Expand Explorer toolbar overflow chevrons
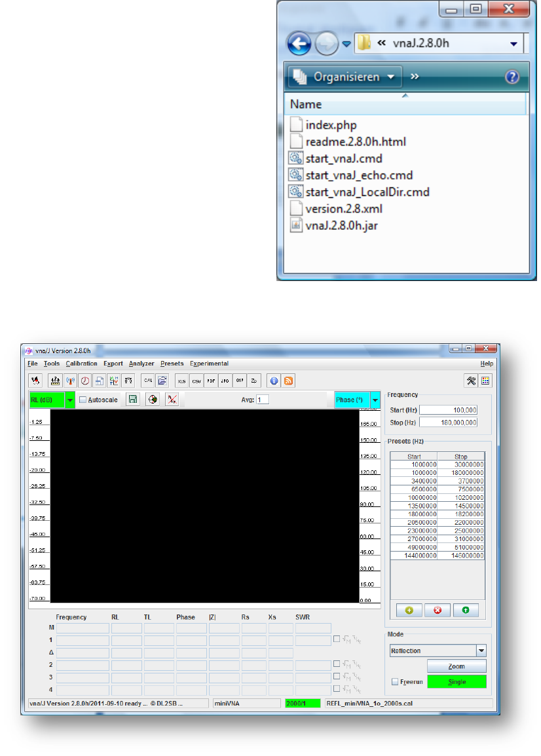The height and width of the screenshot is (756, 541). click(415, 77)
